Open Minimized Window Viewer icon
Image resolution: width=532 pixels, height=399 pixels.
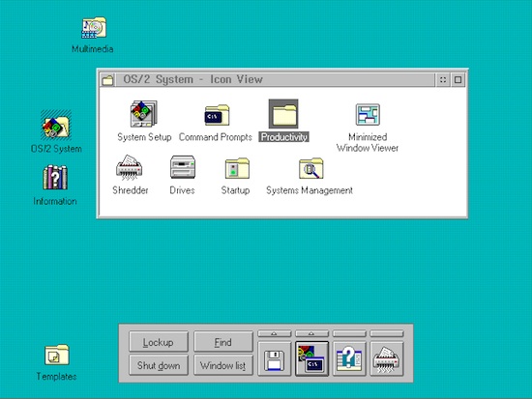(x=368, y=115)
